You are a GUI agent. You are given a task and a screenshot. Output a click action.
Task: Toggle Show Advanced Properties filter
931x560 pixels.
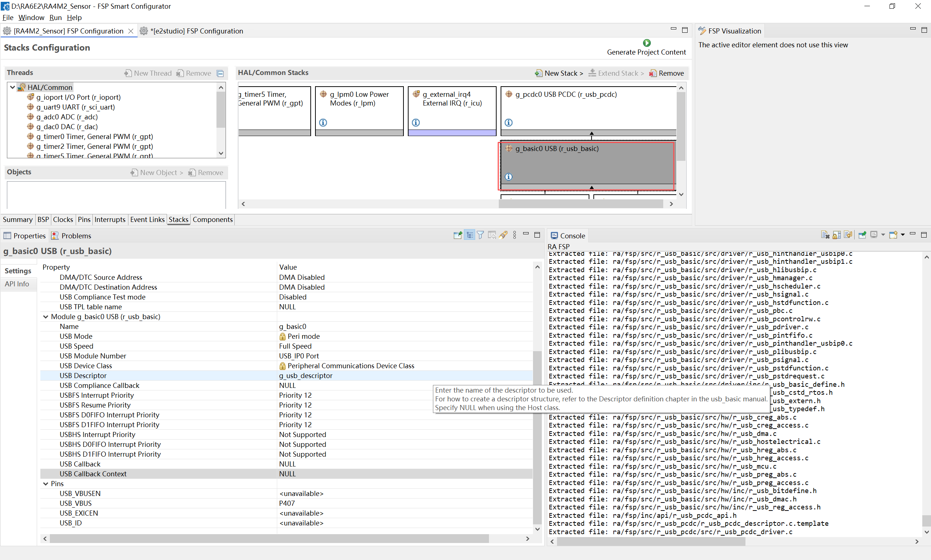click(480, 235)
